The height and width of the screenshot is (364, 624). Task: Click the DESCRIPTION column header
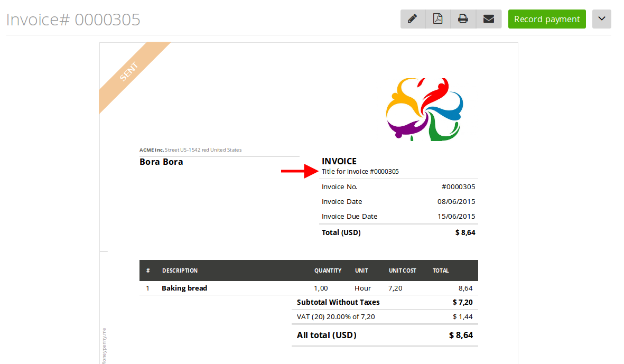click(180, 270)
